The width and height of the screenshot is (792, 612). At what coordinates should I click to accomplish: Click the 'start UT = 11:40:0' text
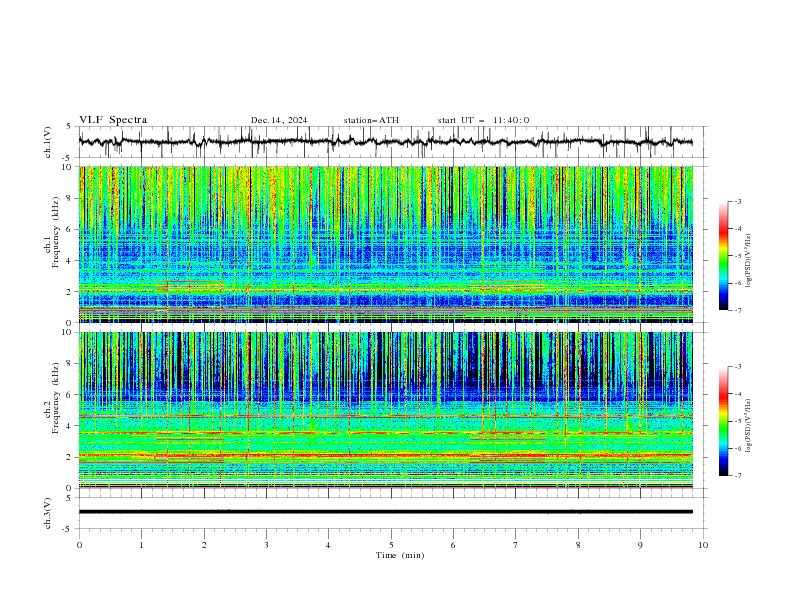(x=483, y=120)
